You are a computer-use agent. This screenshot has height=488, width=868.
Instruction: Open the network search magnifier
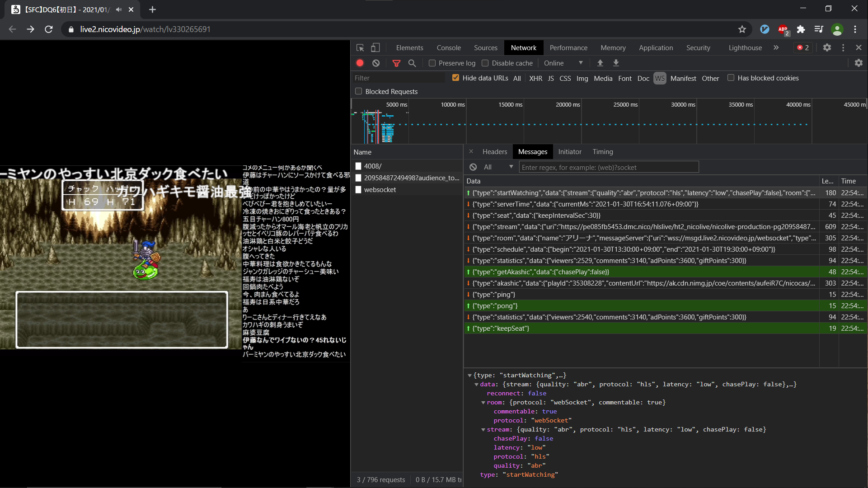point(412,63)
